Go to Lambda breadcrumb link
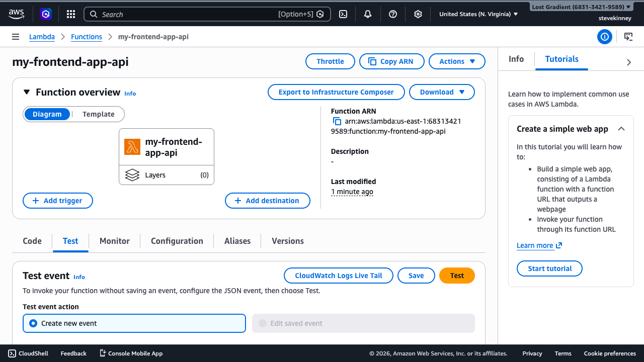The width and height of the screenshot is (644, 362). pyautogui.click(x=42, y=37)
